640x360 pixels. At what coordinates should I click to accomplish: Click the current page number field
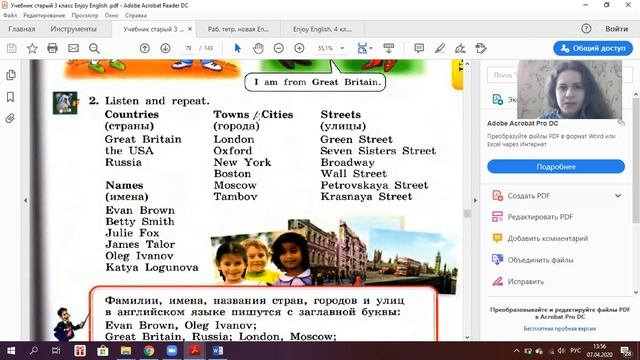[x=189, y=48]
